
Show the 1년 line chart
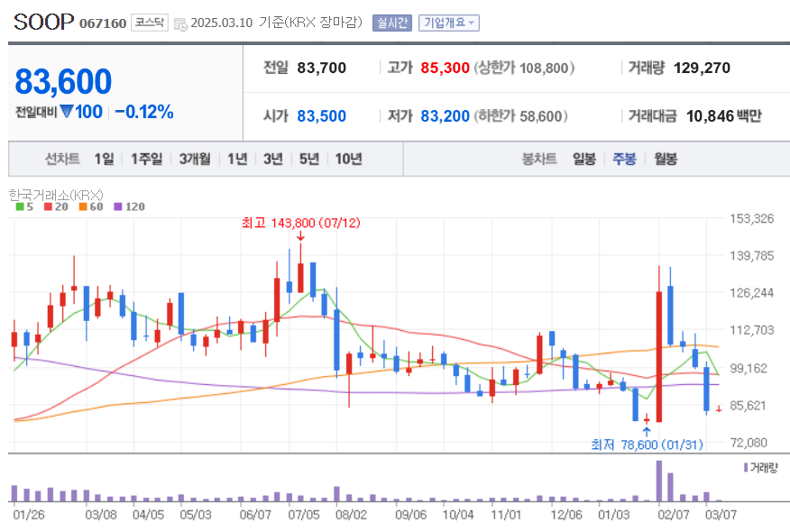[237, 160]
